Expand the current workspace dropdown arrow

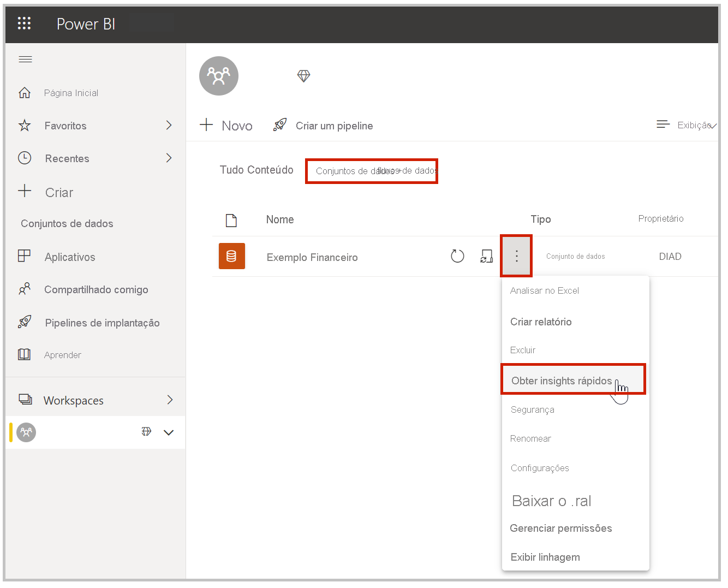click(169, 432)
